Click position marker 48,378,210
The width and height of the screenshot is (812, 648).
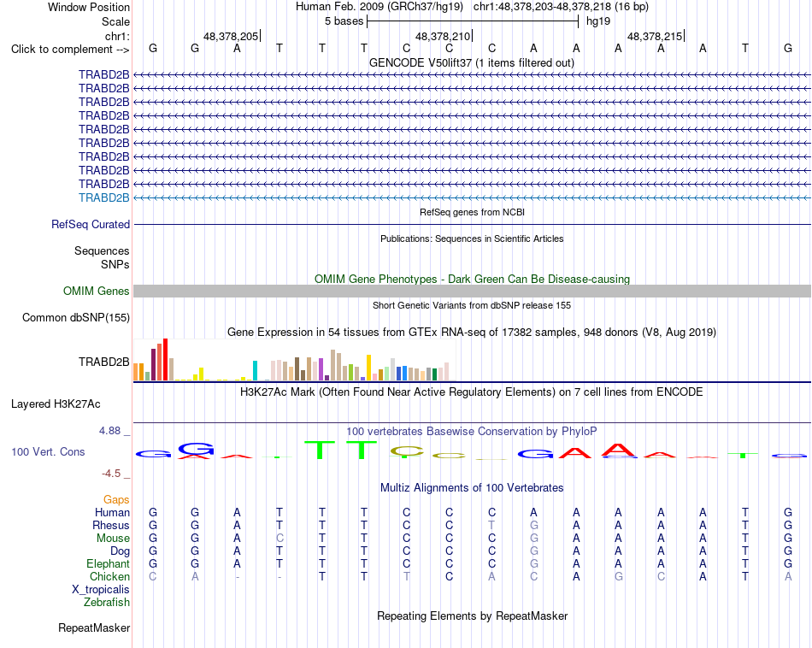point(444,36)
